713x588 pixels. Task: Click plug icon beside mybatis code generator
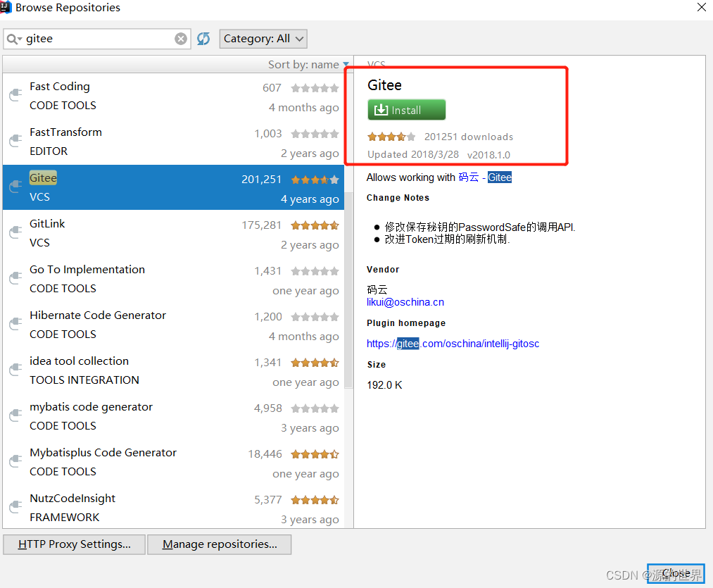click(15, 415)
